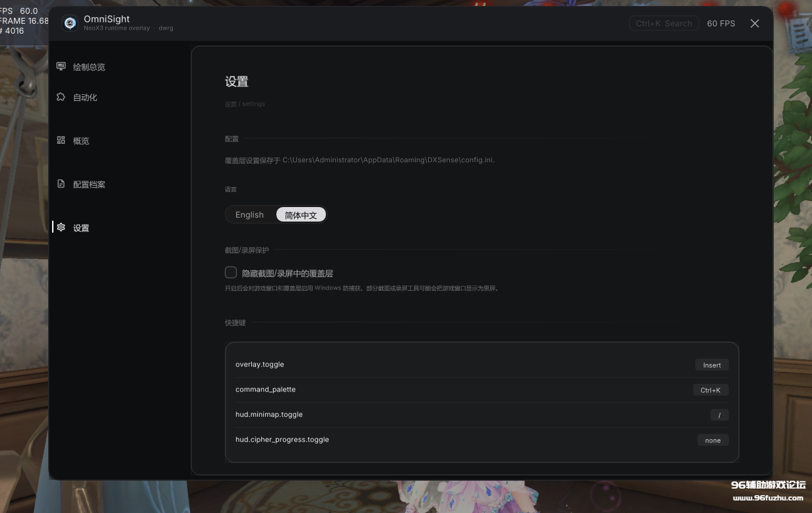Click the 配置档案 document icon
The height and width of the screenshot is (513, 812).
[61, 184]
